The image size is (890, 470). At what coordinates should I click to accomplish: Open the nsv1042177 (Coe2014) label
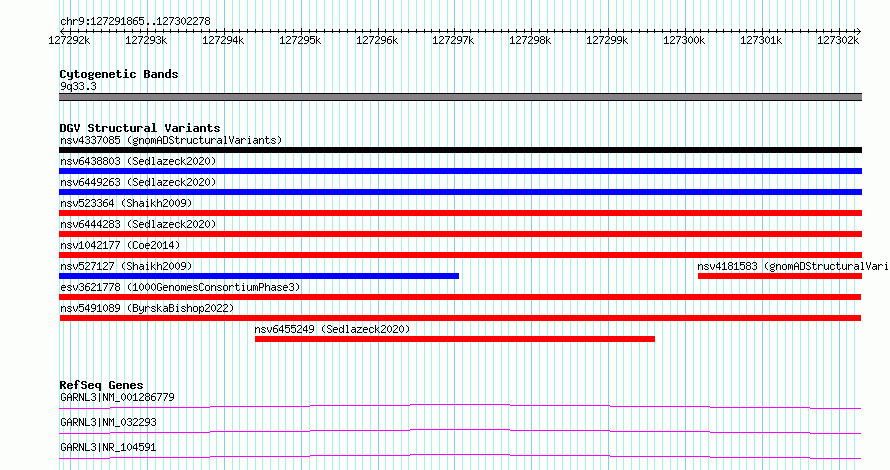(x=120, y=245)
